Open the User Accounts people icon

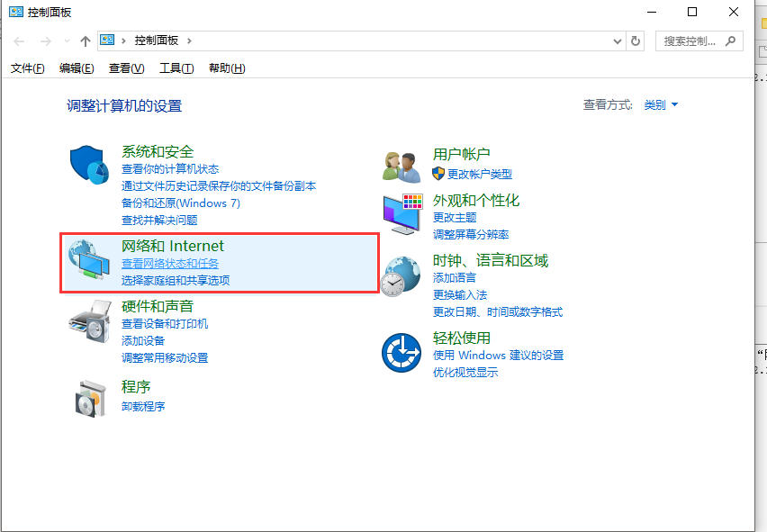[x=402, y=167]
